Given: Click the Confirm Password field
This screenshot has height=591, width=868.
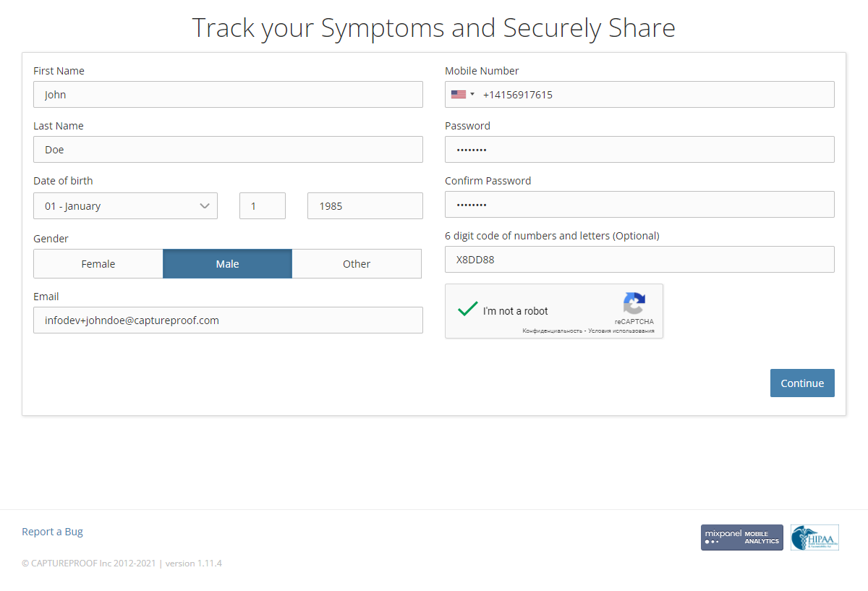Looking at the screenshot, I should pyautogui.click(x=639, y=205).
